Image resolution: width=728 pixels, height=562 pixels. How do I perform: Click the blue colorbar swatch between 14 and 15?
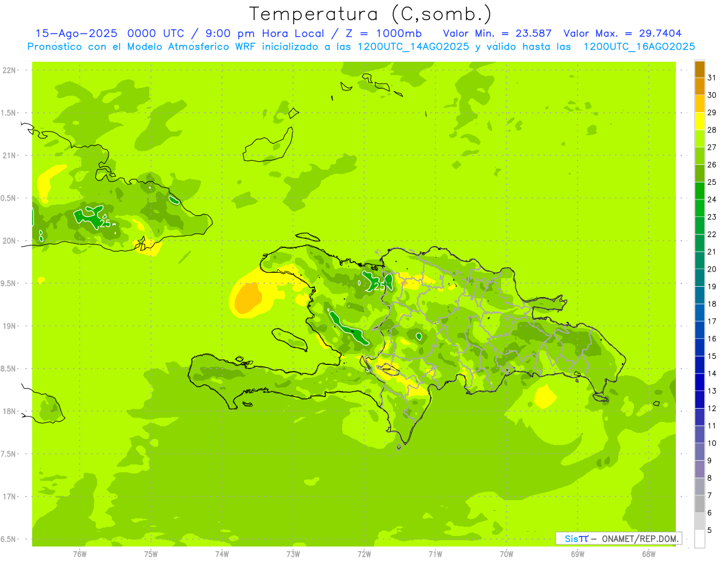click(x=699, y=365)
